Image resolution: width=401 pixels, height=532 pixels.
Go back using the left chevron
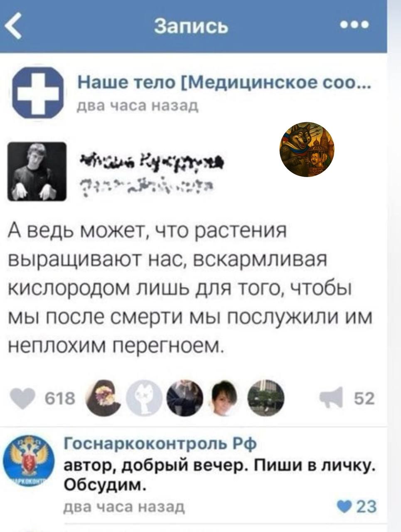(x=15, y=26)
